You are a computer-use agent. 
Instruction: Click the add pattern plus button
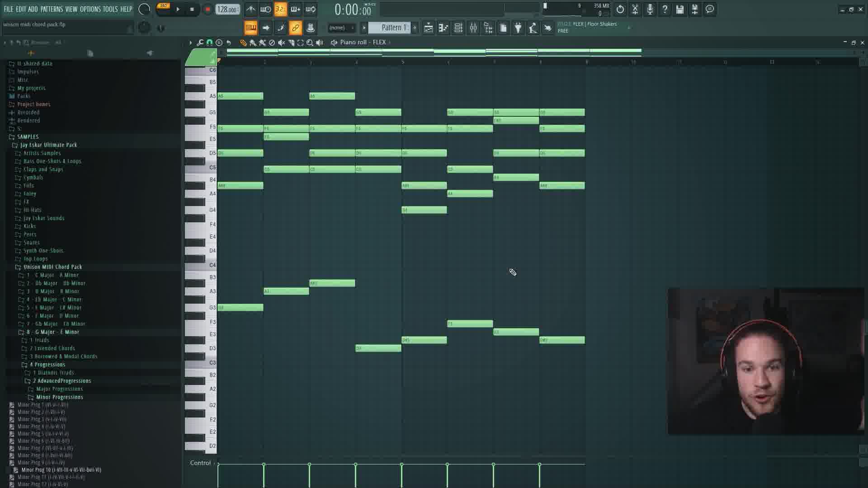415,28
